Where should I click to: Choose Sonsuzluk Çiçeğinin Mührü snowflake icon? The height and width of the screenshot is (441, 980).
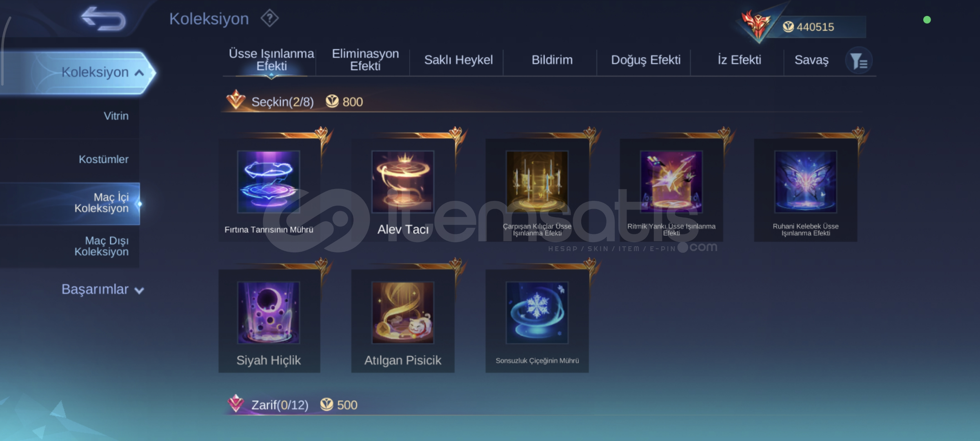click(x=537, y=313)
